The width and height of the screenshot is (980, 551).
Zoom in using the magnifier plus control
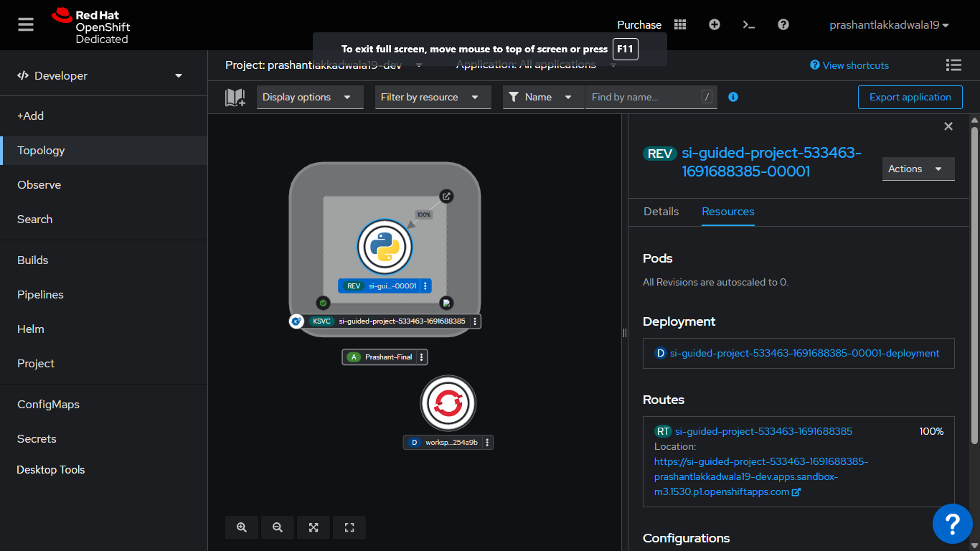242,527
